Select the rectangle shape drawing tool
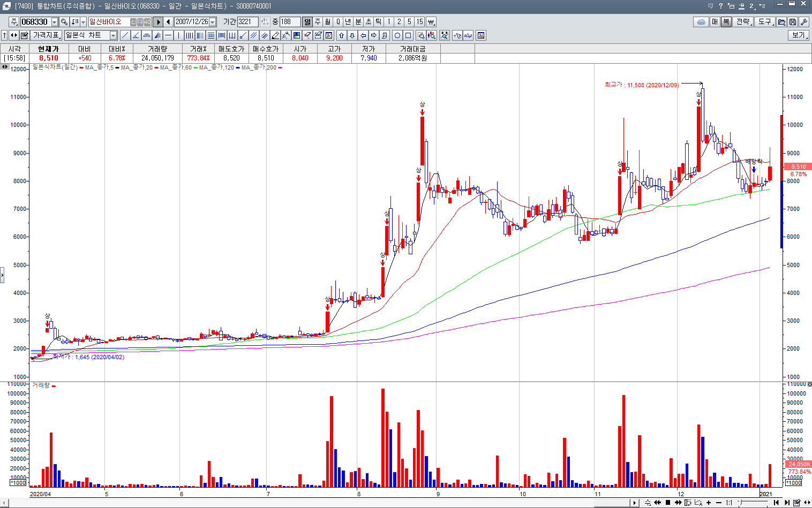This screenshot has height=508, width=812. click(x=408, y=35)
